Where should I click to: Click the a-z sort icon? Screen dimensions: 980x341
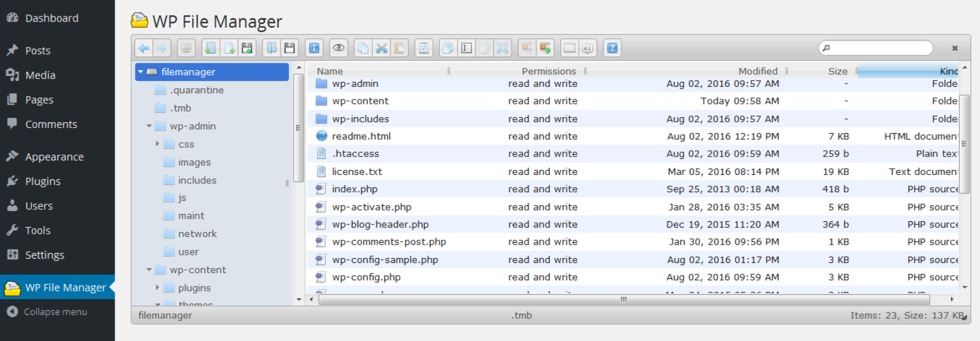coord(588,48)
